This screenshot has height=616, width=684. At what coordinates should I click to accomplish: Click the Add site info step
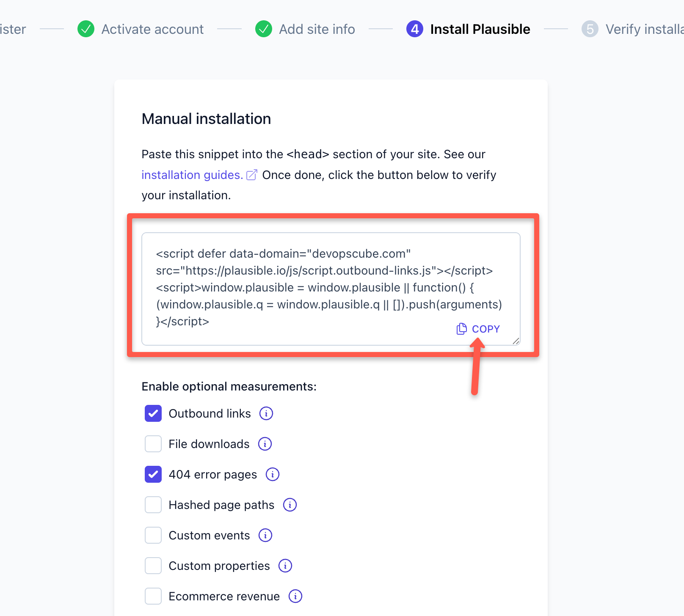click(317, 29)
